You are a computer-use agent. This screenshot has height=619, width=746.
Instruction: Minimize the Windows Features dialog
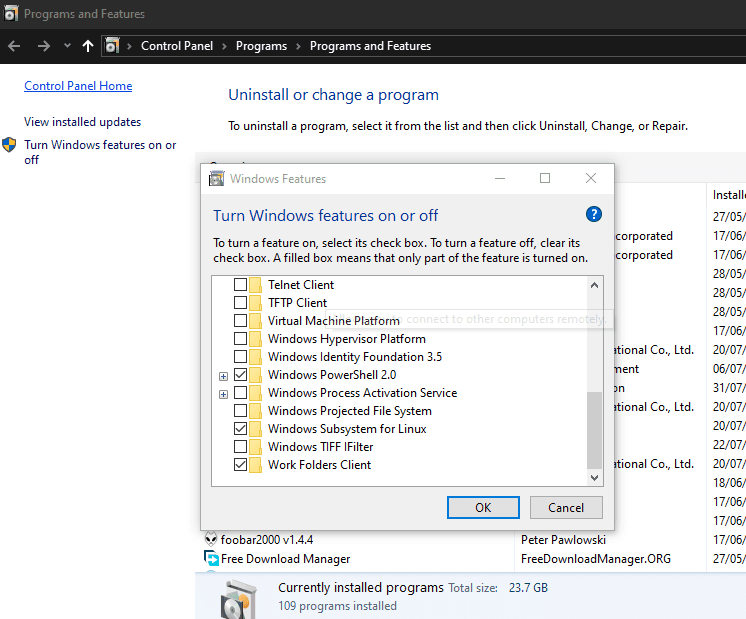point(500,178)
